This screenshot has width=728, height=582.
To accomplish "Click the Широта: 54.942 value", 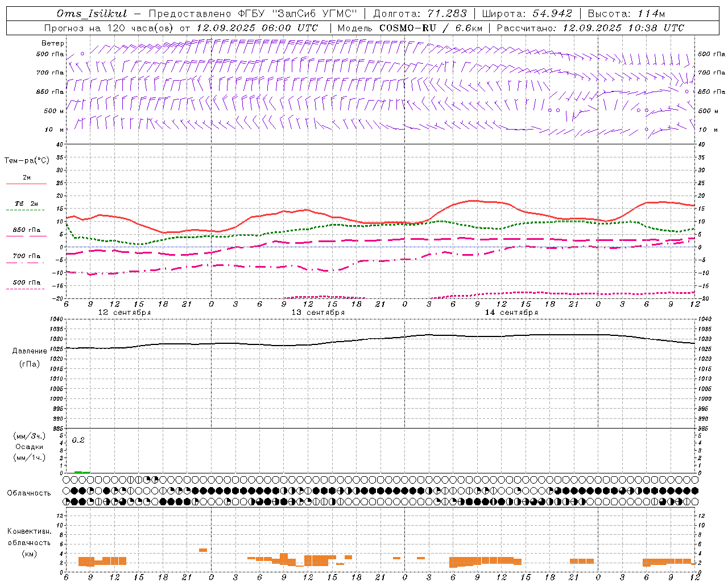I will point(527,14).
